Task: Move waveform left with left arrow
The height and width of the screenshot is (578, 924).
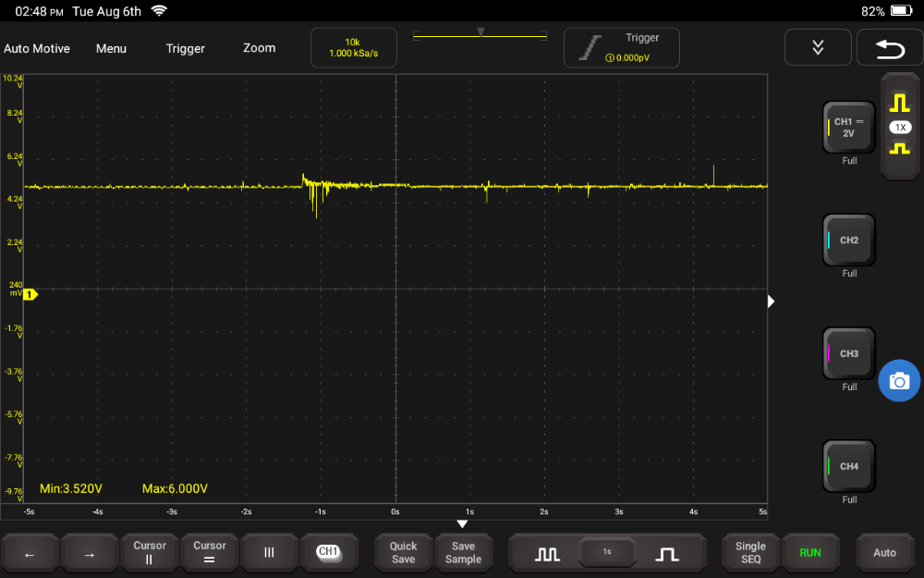Action: 30,553
